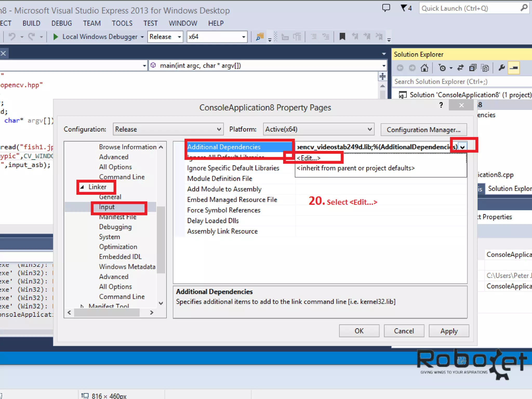
Task: Open the BUILD menu
Action: tap(31, 23)
